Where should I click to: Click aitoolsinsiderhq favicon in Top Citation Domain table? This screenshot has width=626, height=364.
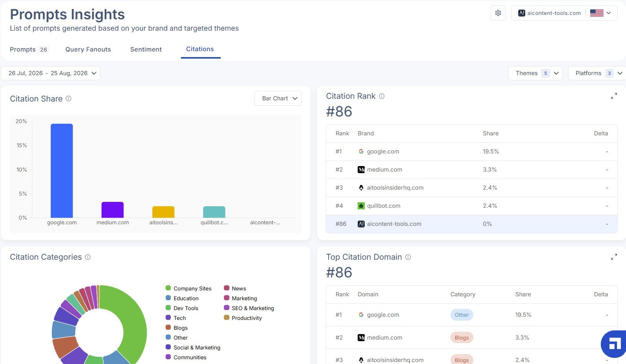click(x=361, y=360)
